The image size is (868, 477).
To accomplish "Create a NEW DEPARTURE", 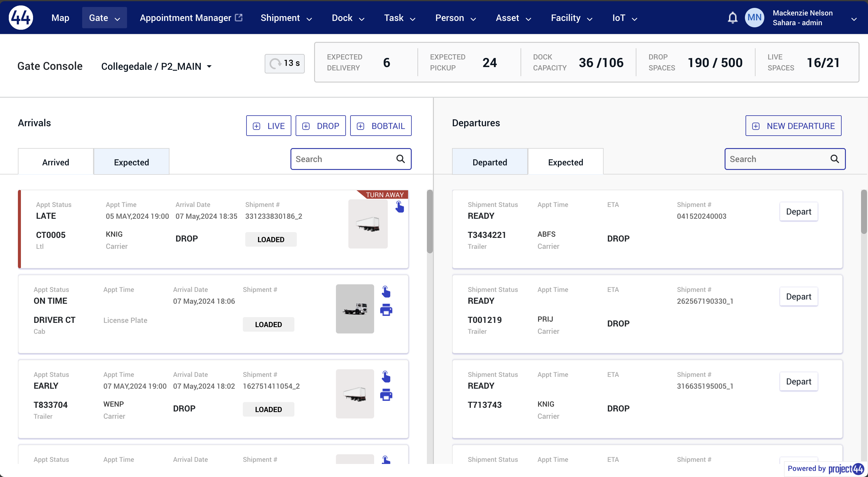I will (793, 126).
